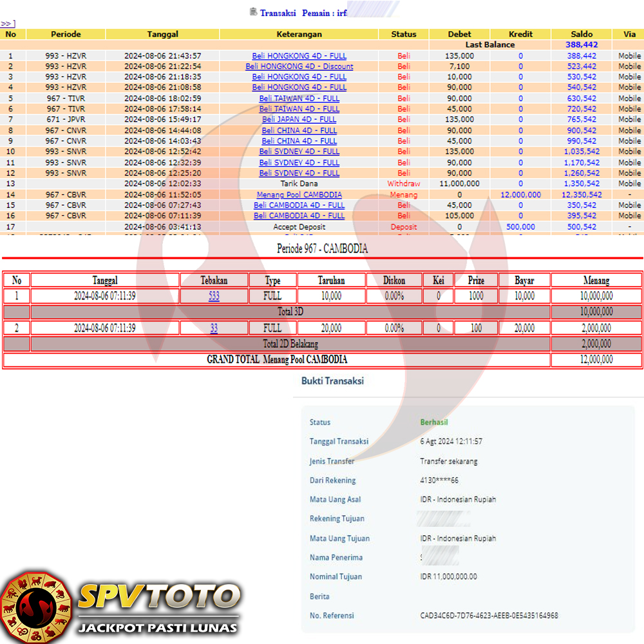
Task: Click the 33 tebakan number link
Action: tap(214, 328)
